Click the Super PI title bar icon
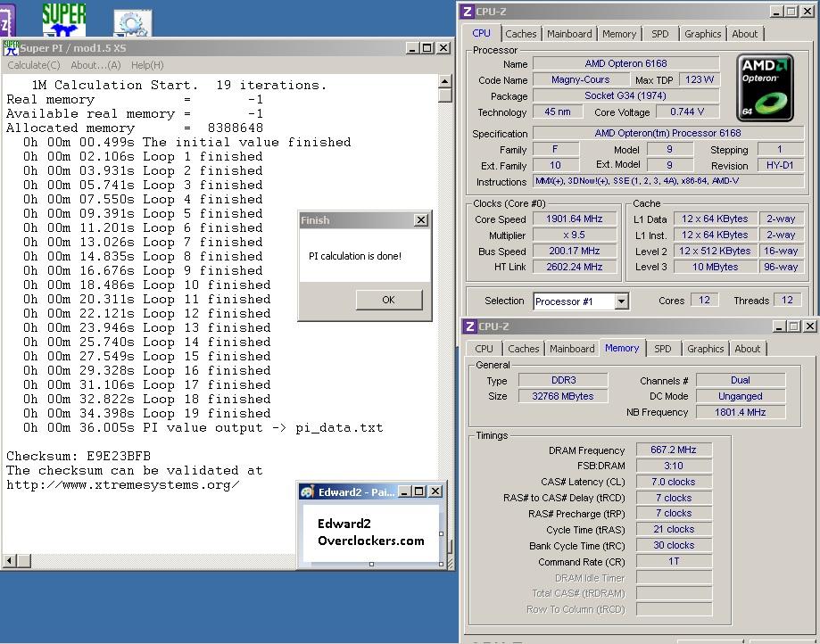Viewport: 820px width, 644px height. point(11,47)
